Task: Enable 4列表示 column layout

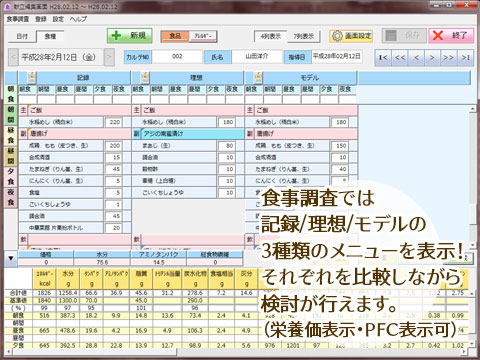Action: (270, 36)
